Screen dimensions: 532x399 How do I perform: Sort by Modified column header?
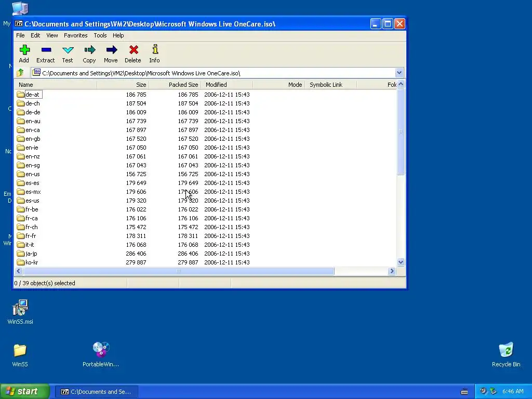click(x=227, y=85)
